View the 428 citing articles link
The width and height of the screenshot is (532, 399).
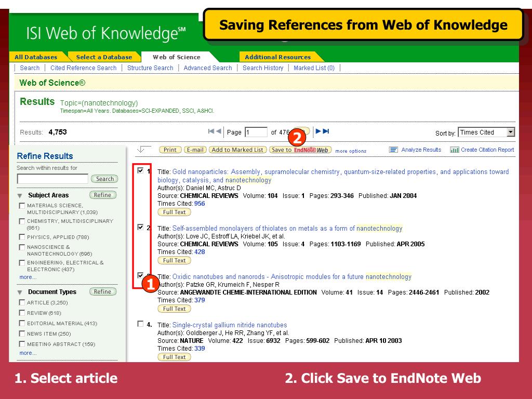coord(199,252)
